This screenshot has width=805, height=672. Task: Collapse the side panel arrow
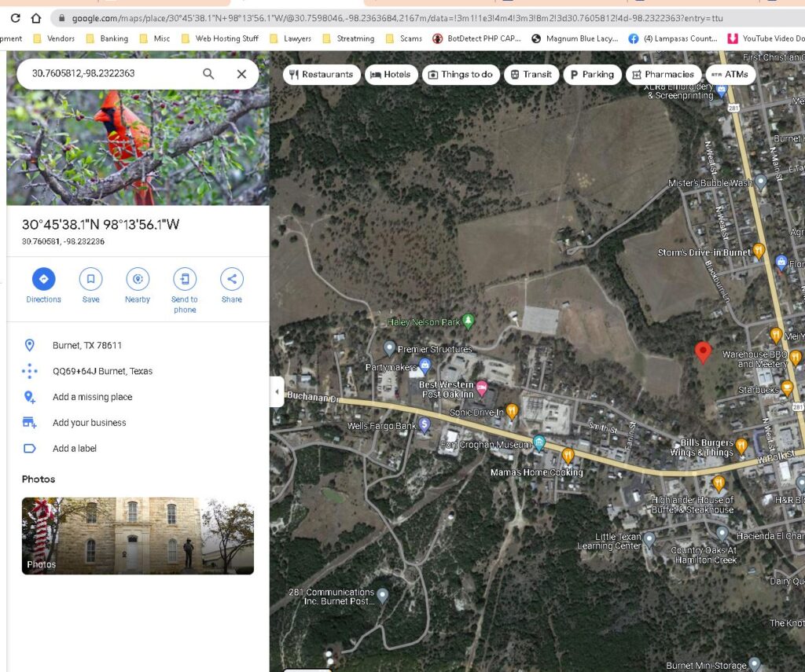click(277, 391)
